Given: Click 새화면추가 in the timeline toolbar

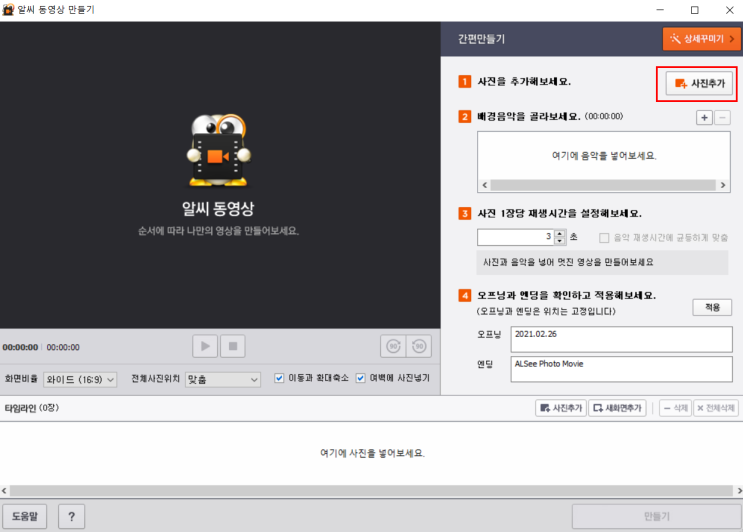Looking at the screenshot, I should click(617, 408).
